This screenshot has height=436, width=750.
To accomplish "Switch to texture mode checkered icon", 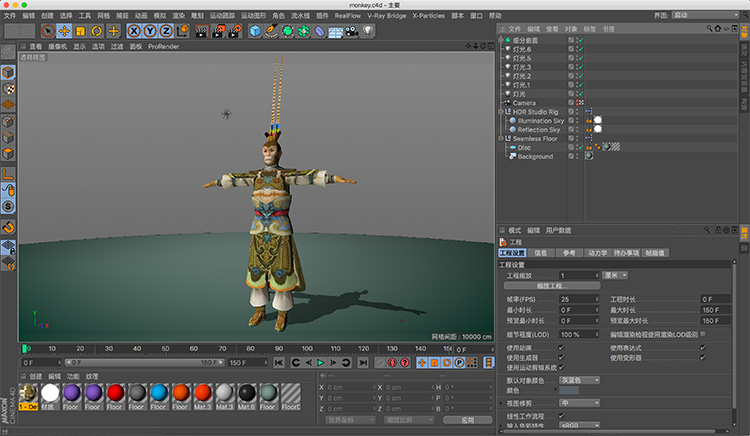I will coord(8,89).
